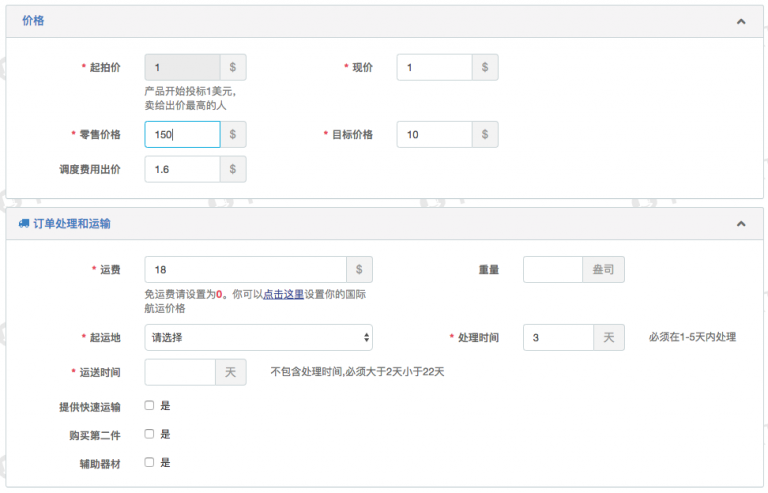Click the 天 addon next to 运送时间
The width and height of the screenshot is (768, 493).
(231, 372)
